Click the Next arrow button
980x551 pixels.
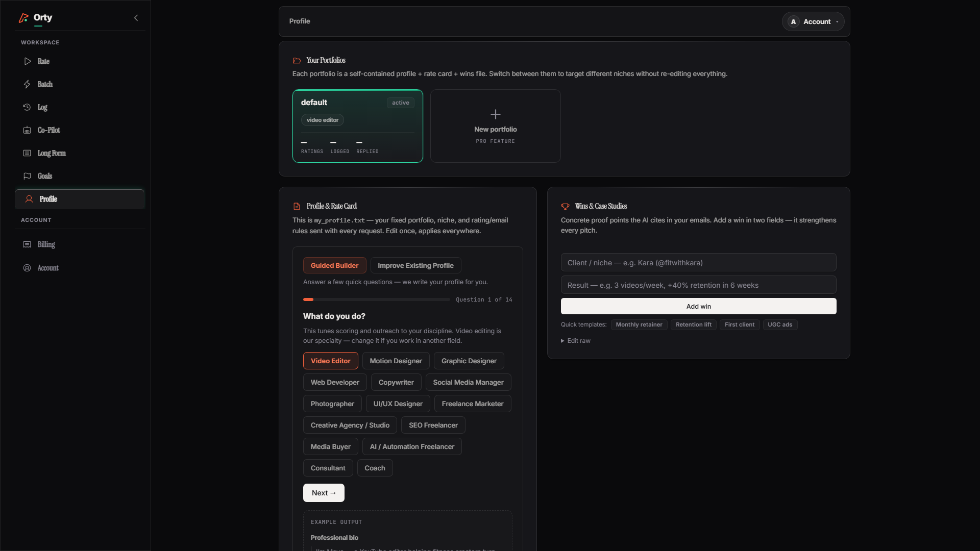(x=324, y=493)
